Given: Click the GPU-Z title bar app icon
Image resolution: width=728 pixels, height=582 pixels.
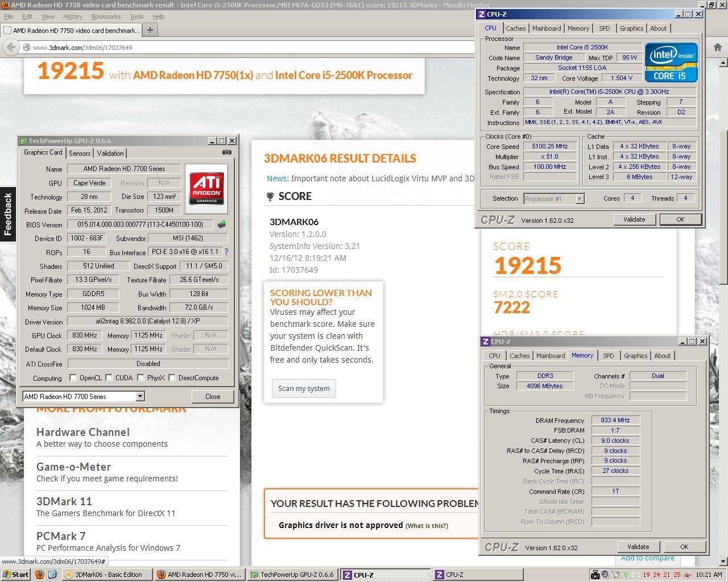Looking at the screenshot, I should click(x=23, y=141).
